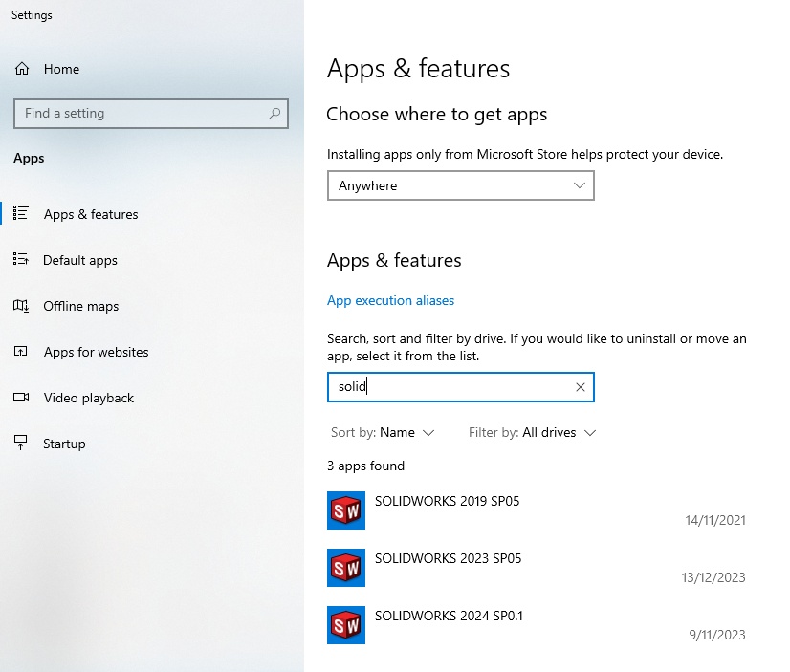Click the install date 14/11/2021
This screenshot has width=790, height=672.
tap(715, 520)
